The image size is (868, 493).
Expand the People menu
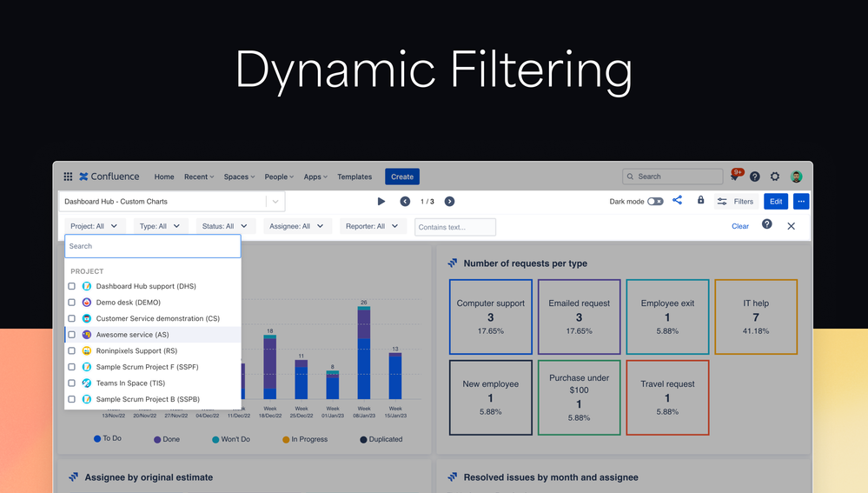(279, 177)
